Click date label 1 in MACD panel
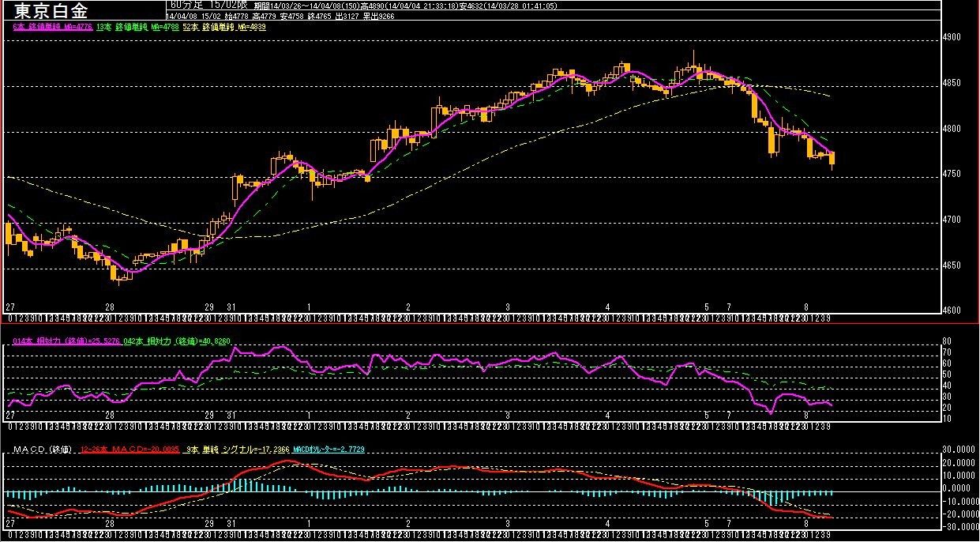 [x=309, y=523]
